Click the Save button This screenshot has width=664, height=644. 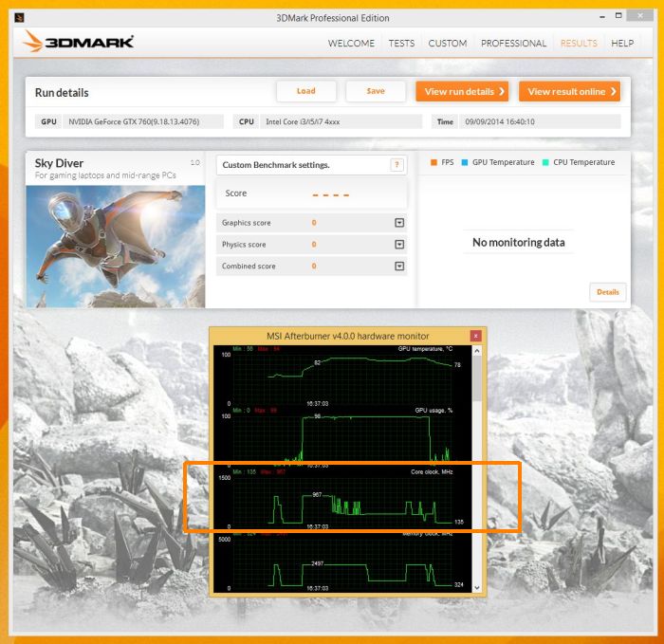pos(376,91)
